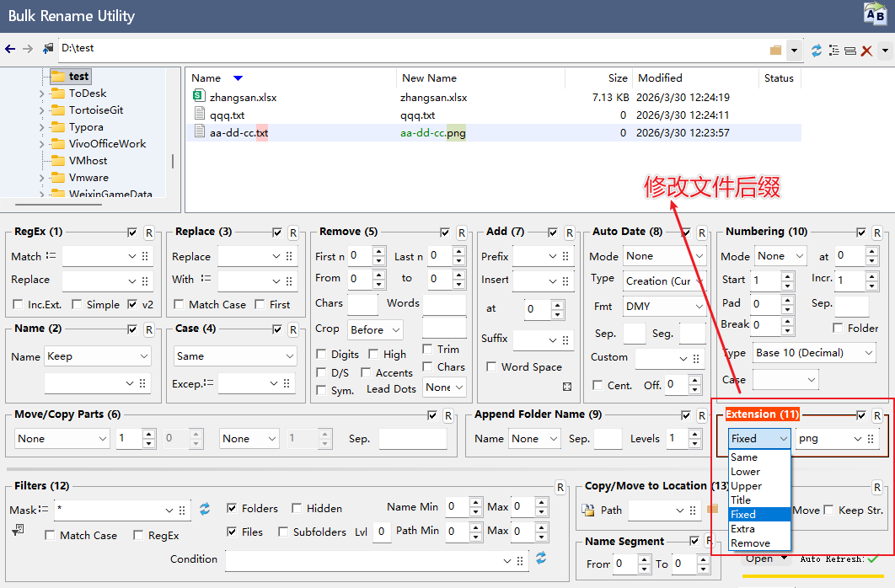Sort files by the Modified column header

point(660,78)
